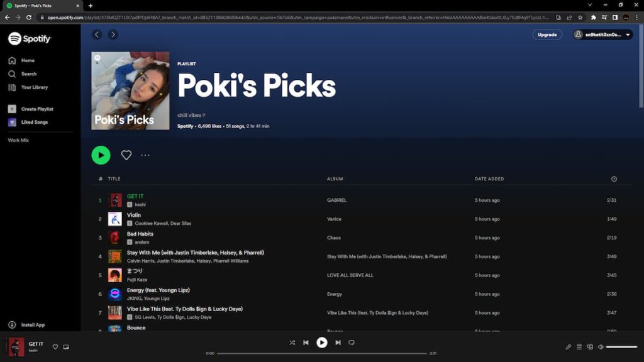The width and height of the screenshot is (644, 362).
Task: Open the play queue
Action: (578, 346)
